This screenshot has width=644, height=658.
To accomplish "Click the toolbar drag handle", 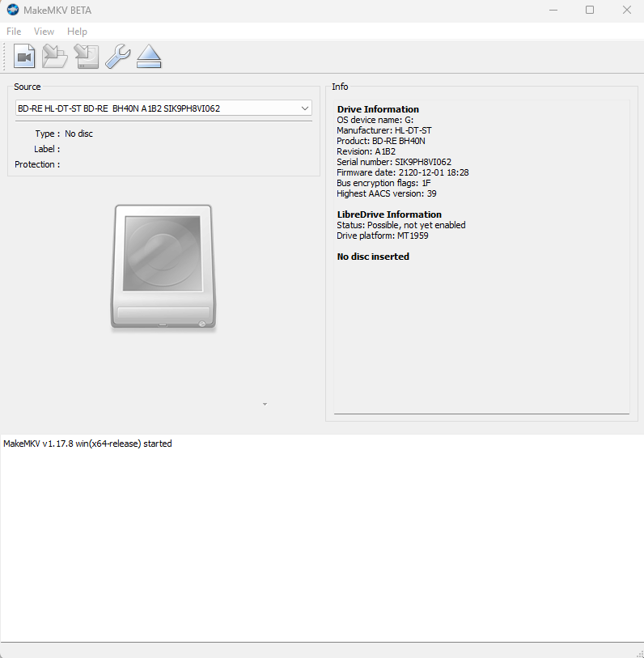I will pyautogui.click(x=4, y=56).
